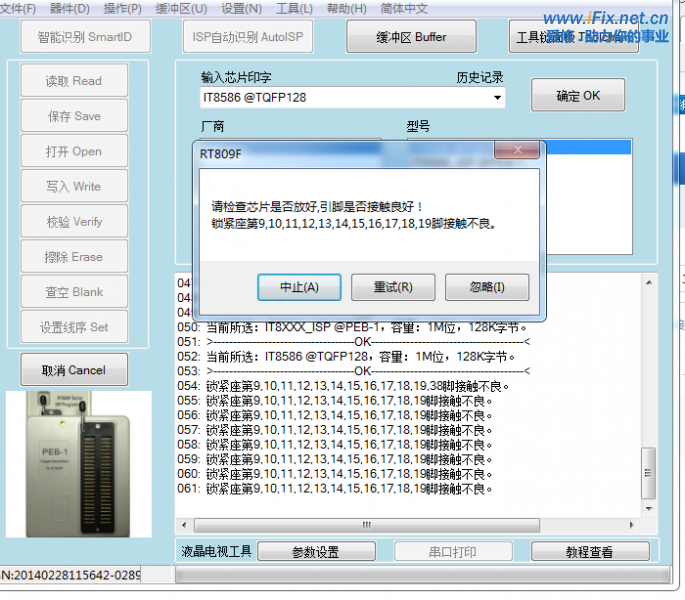
Task: Click the log vertical scrollbar up arrow
Action: point(649,283)
